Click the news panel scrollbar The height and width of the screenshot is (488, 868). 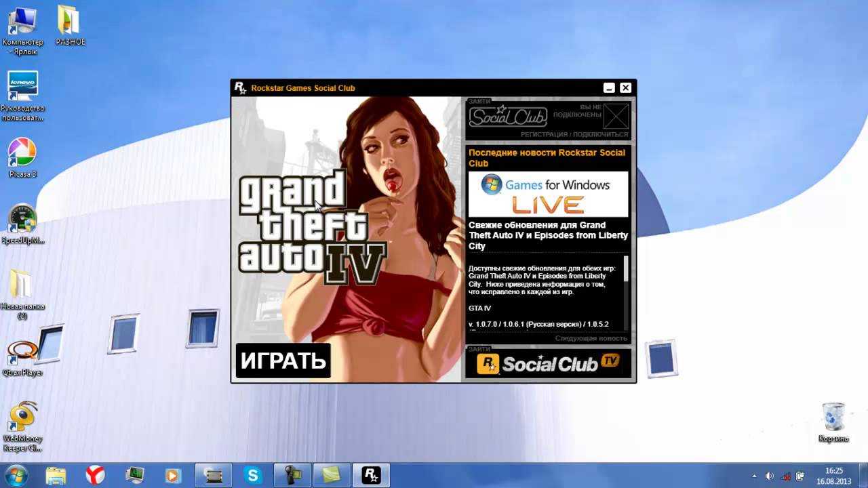tap(626, 291)
